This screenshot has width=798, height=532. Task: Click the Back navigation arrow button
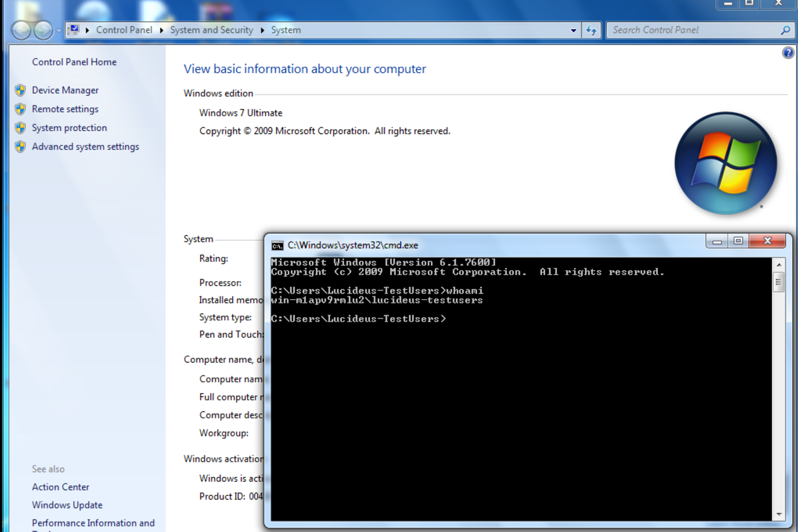pos(21,30)
